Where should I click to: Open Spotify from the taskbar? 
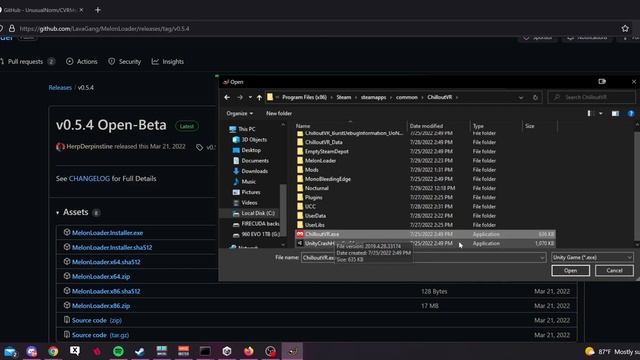coord(118,351)
